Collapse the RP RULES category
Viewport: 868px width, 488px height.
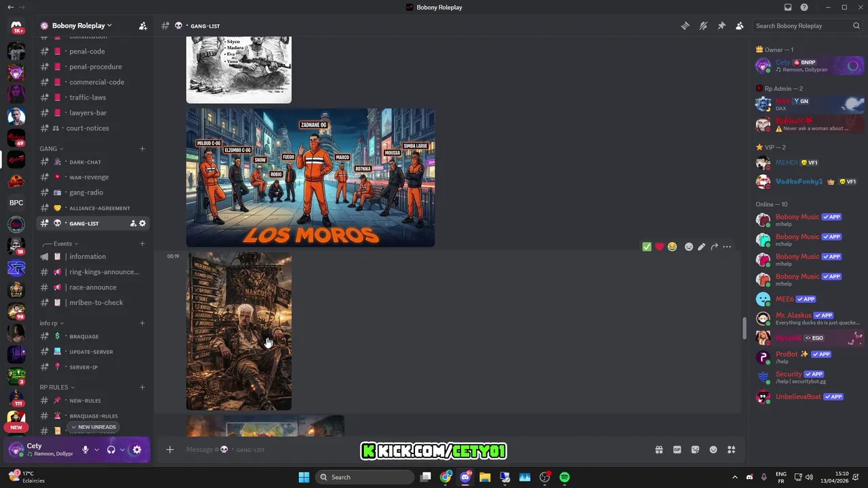(x=57, y=387)
